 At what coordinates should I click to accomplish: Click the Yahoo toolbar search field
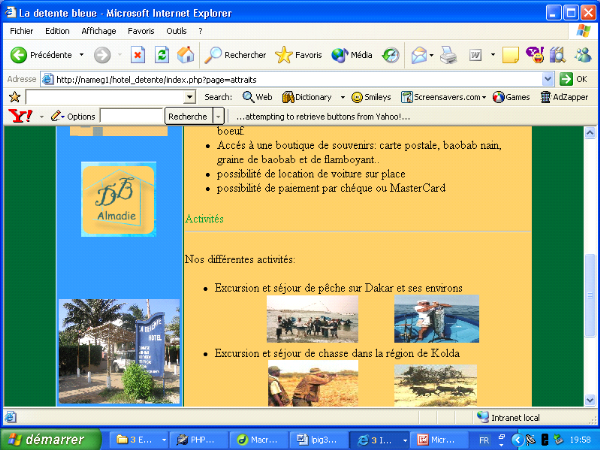[x=131, y=117]
